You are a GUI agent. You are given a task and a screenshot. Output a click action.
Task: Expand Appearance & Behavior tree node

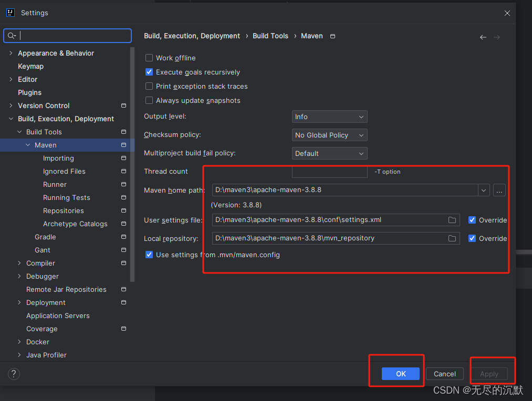tap(11, 53)
